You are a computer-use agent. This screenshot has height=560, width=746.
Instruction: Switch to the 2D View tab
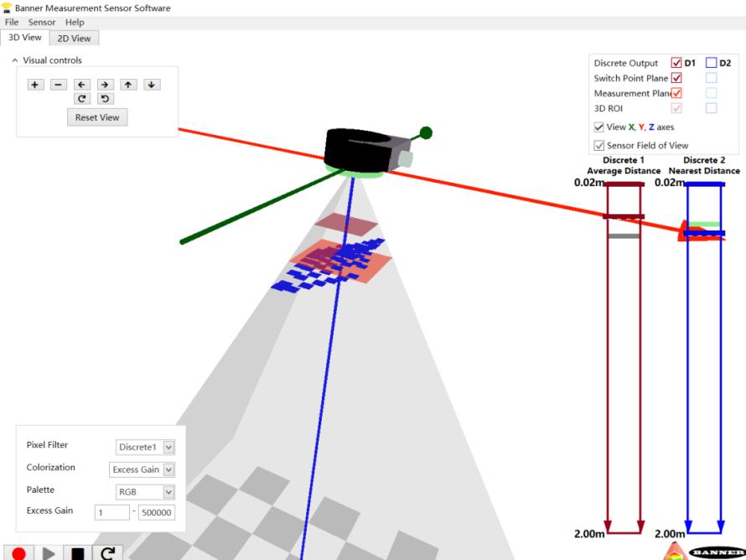[74, 39]
